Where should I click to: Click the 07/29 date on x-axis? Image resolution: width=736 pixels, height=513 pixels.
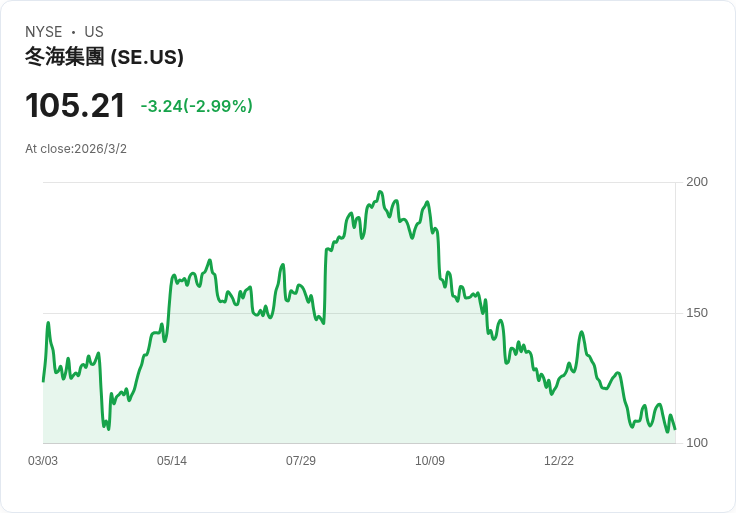coord(301,461)
